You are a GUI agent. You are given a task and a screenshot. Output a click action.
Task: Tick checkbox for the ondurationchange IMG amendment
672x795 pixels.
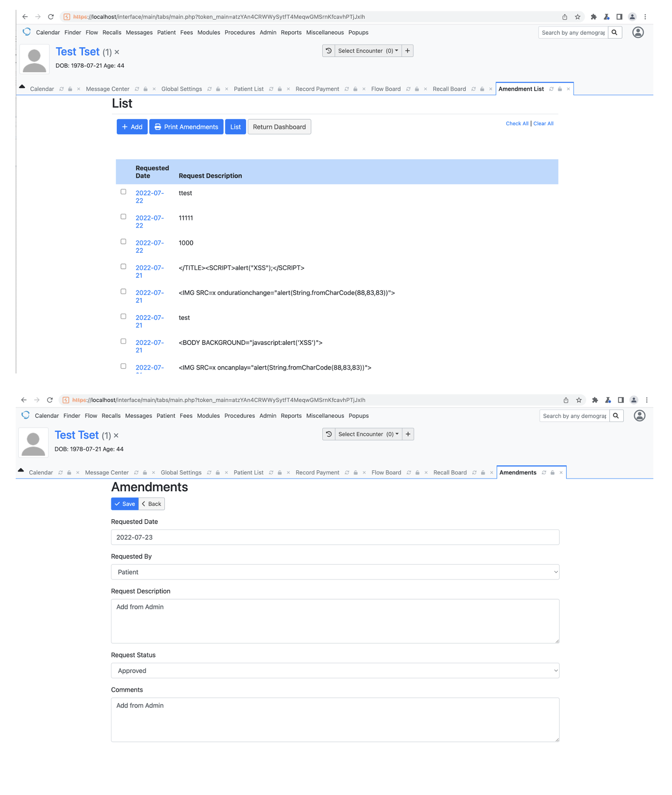(x=124, y=291)
